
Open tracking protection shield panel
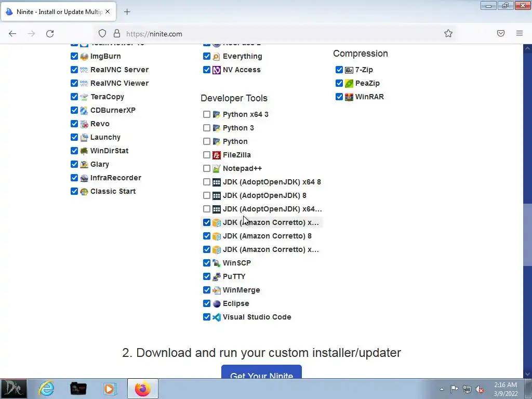click(x=102, y=33)
